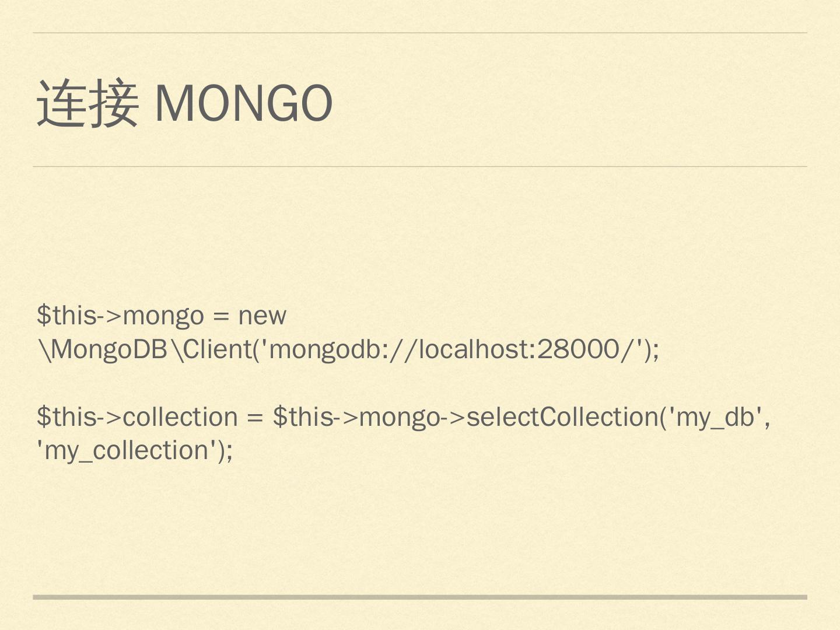Click the Chinese characters "连接" in the title
840x630 pixels.
87,104
